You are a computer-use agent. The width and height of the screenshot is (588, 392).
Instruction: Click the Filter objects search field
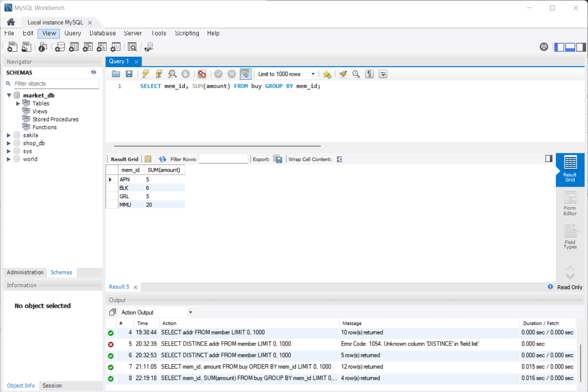pyautogui.click(x=56, y=83)
